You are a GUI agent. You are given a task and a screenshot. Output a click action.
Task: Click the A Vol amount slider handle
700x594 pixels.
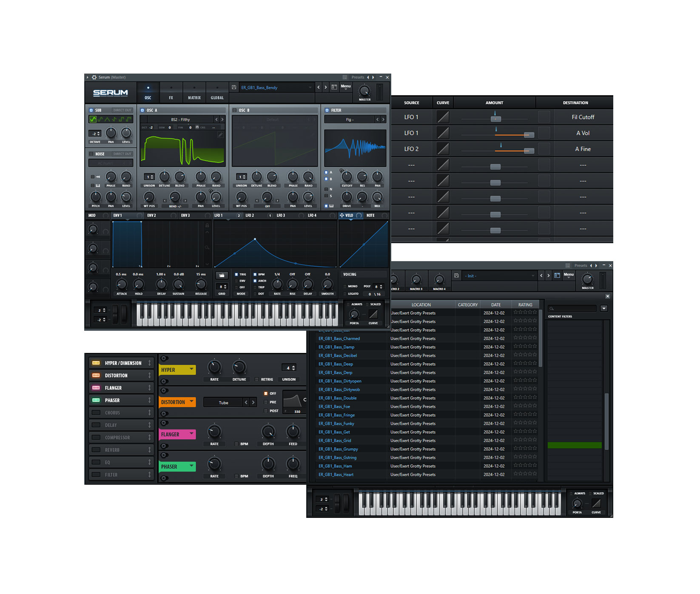tap(529, 135)
